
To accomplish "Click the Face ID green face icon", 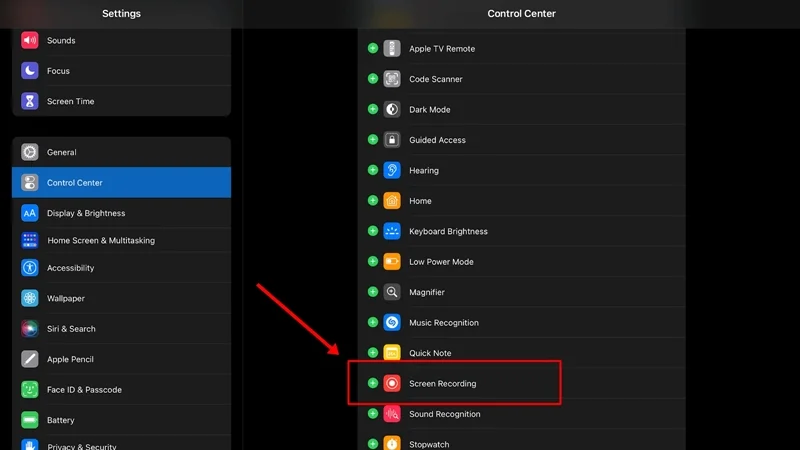I will pyautogui.click(x=30, y=389).
